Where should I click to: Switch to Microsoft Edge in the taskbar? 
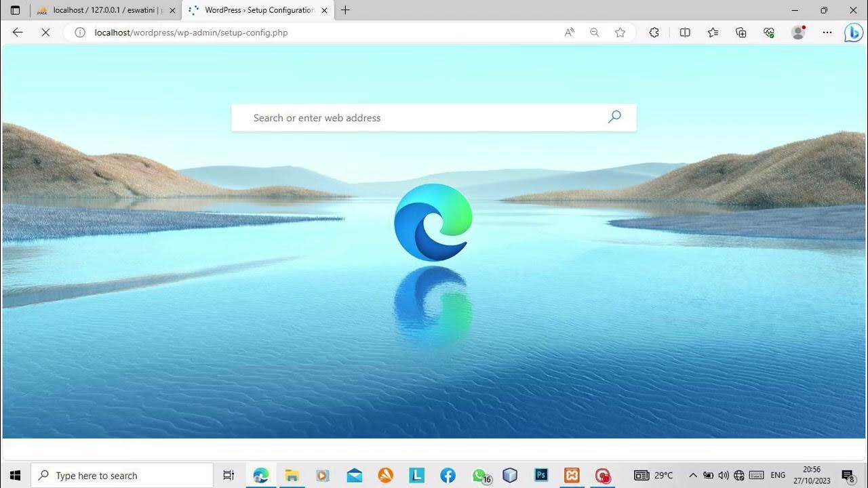(x=261, y=476)
